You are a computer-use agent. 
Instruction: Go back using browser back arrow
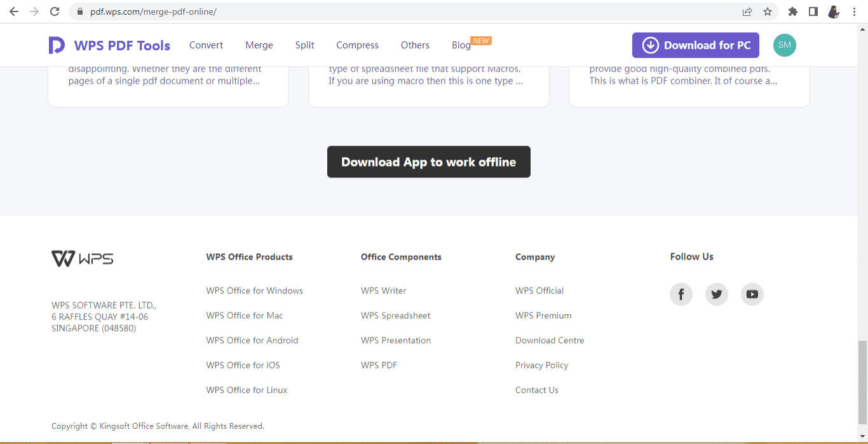13,11
